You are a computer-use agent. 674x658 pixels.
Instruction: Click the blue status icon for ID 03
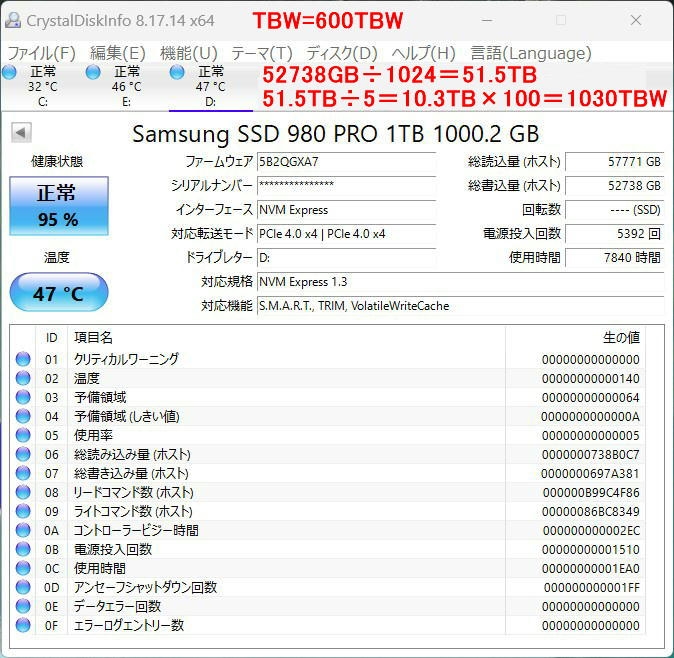pos(23,397)
